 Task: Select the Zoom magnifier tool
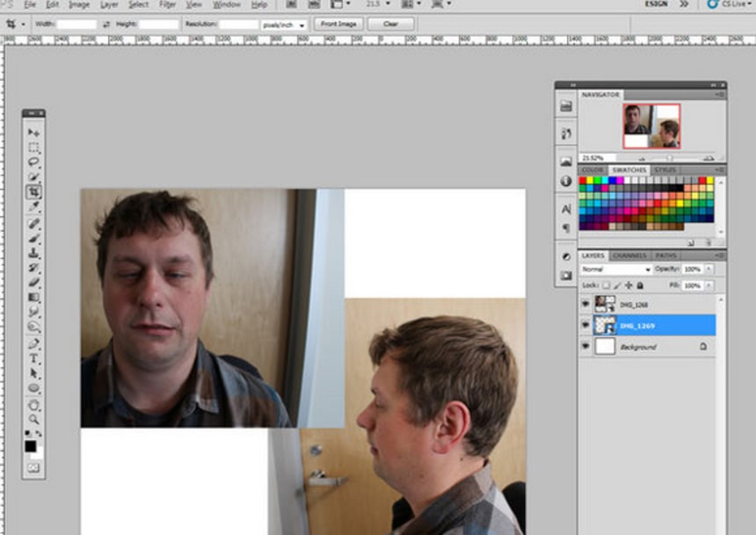coord(33,419)
